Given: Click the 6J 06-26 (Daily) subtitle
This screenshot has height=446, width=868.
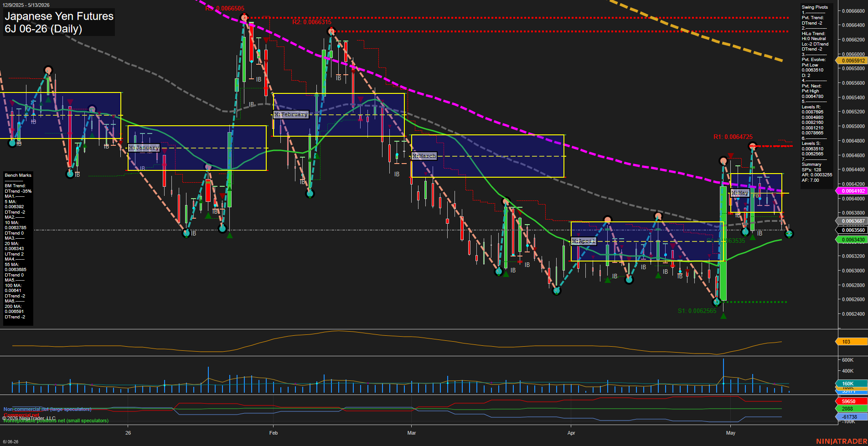Looking at the screenshot, I should (43, 29).
